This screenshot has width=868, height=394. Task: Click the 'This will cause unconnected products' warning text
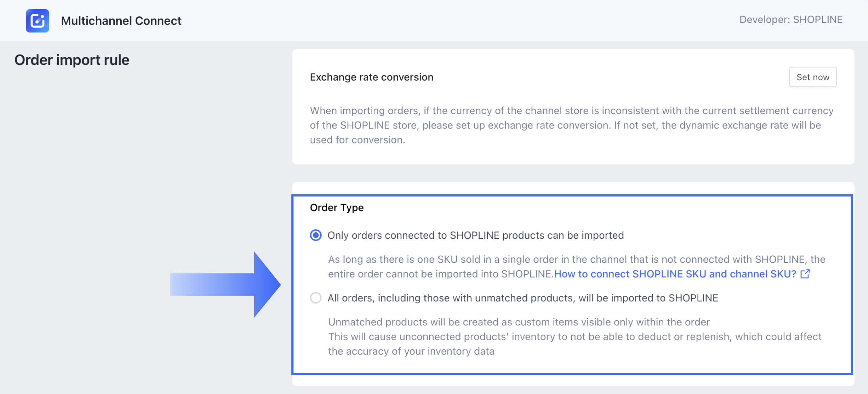coord(575,337)
